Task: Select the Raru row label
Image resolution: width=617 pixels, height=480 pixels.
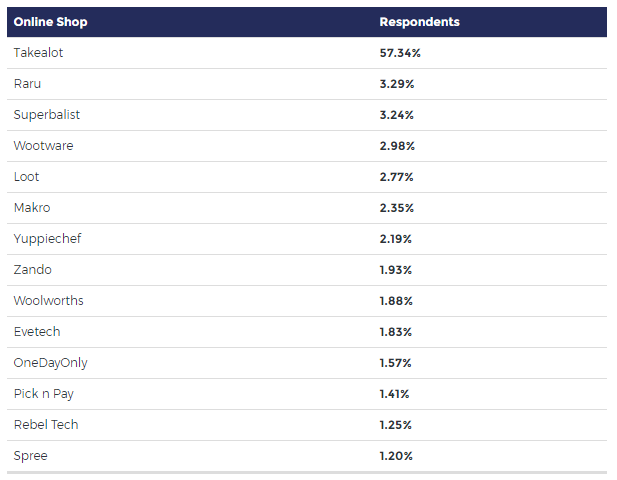Action: [29, 84]
